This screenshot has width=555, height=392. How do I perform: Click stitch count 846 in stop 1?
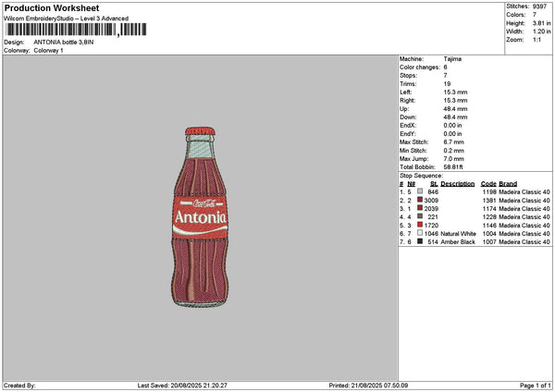coord(433,192)
